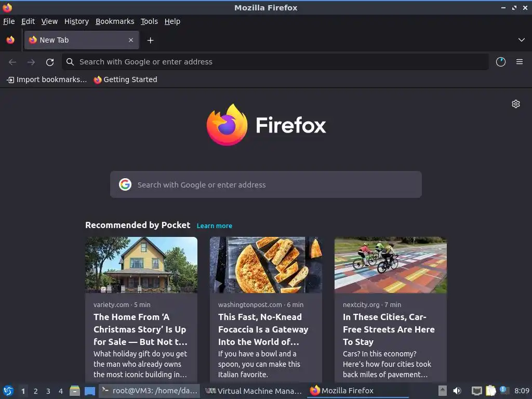Viewport: 532px width, 399px height.
Task: Open the Edit menu
Action: coord(28,21)
